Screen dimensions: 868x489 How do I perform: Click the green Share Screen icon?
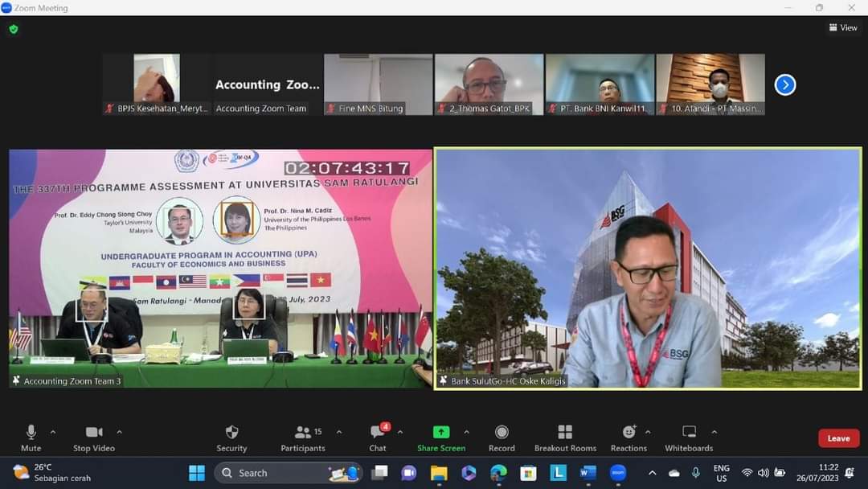pyautogui.click(x=440, y=432)
